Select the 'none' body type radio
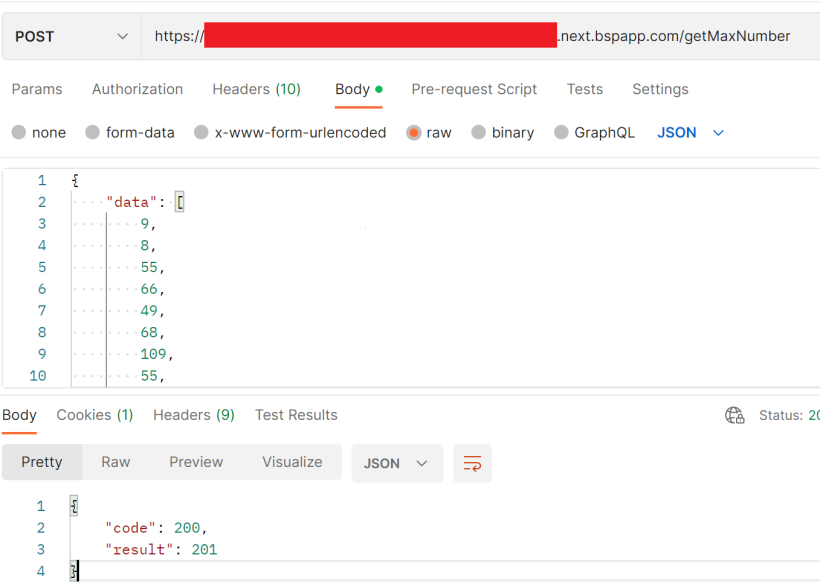820x587 pixels. [x=19, y=132]
